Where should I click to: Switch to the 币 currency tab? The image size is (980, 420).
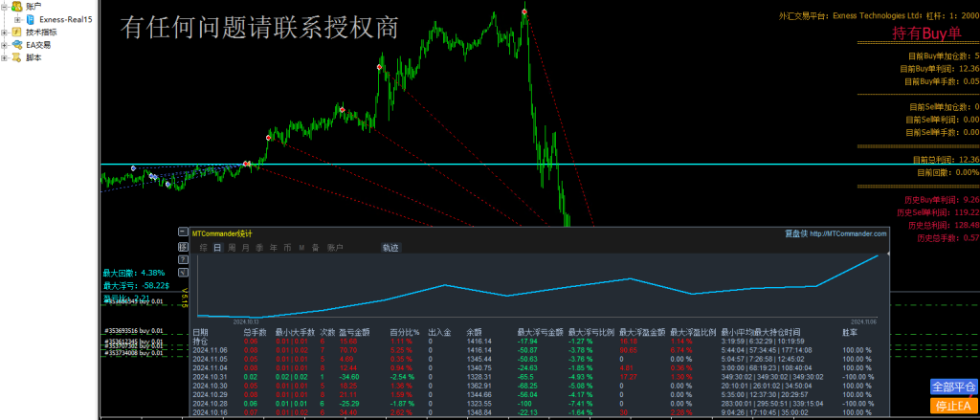(287, 248)
